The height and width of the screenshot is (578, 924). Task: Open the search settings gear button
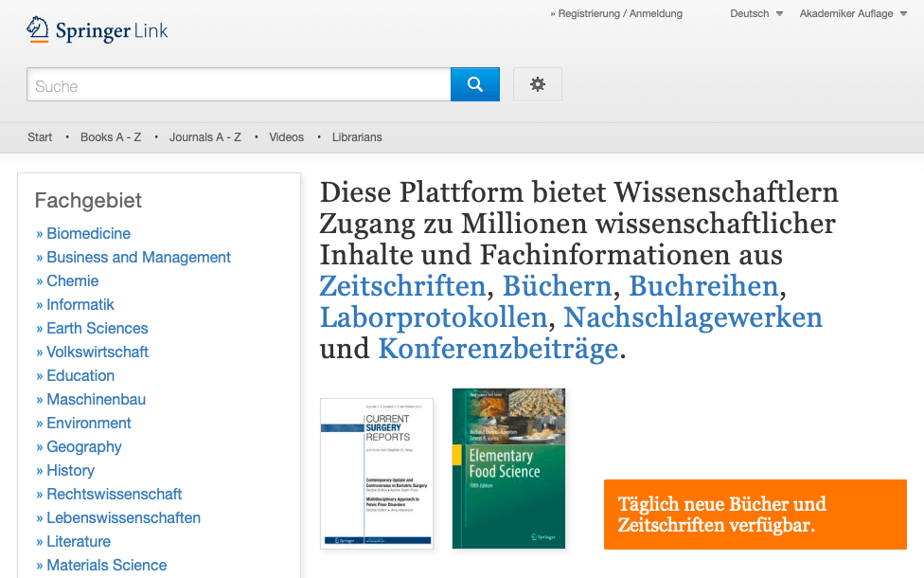click(538, 84)
